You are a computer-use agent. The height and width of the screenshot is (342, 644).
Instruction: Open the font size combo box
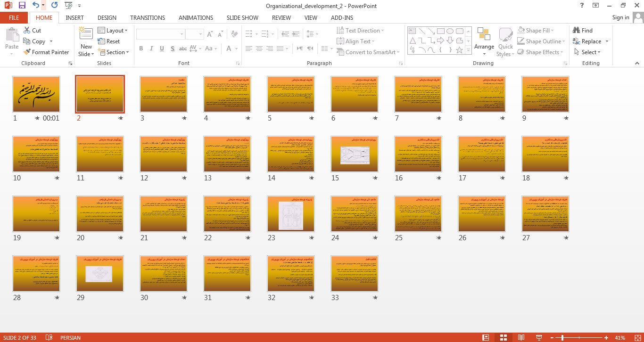[194, 34]
